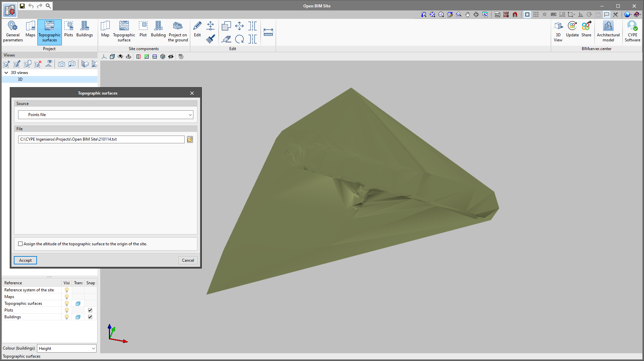Click the measure distance ruler icon

(x=268, y=32)
